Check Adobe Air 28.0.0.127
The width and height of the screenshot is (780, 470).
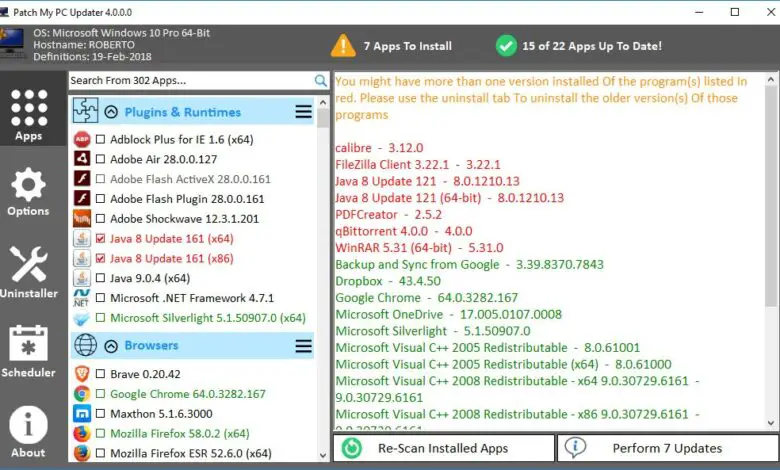(x=100, y=159)
